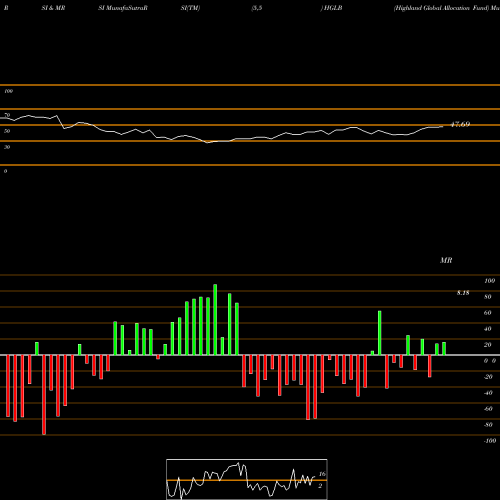Click the 'HGLB' ticker symbol text
The height and width of the screenshot is (500, 500).
pos(333,8)
